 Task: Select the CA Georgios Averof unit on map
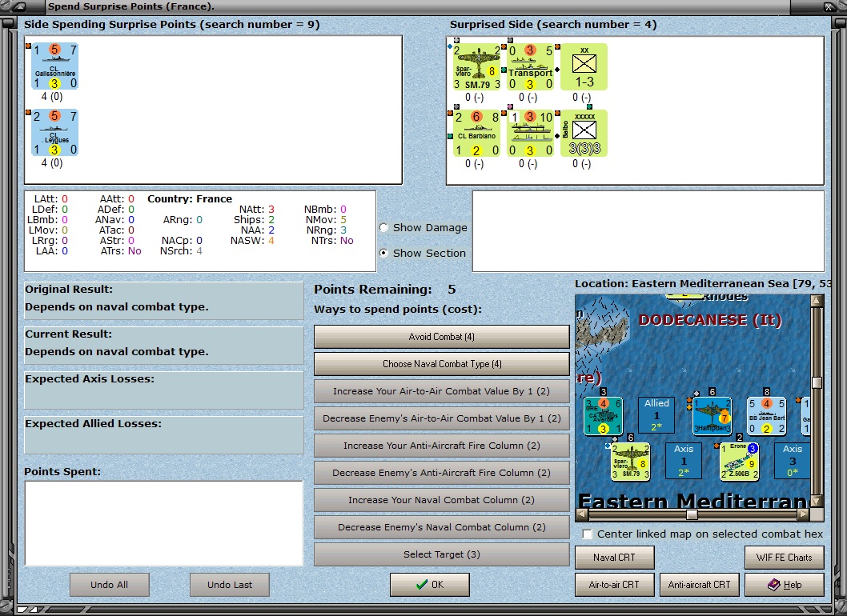(604, 416)
